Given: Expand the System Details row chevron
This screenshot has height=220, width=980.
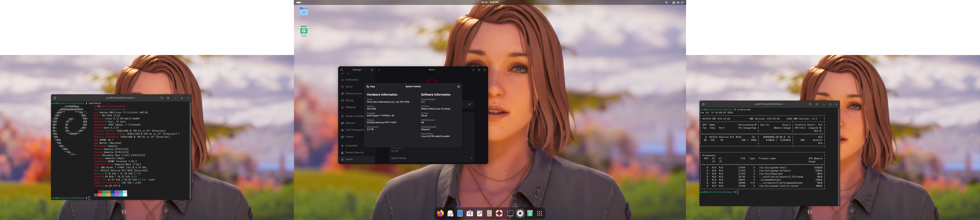Looking at the screenshot, I should pyautogui.click(x=471, y=158).
